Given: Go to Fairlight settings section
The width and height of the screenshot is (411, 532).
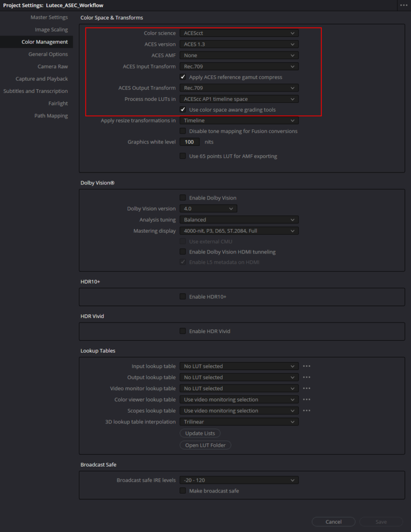Looking at the screenshot, I should (x=58, y=103).
